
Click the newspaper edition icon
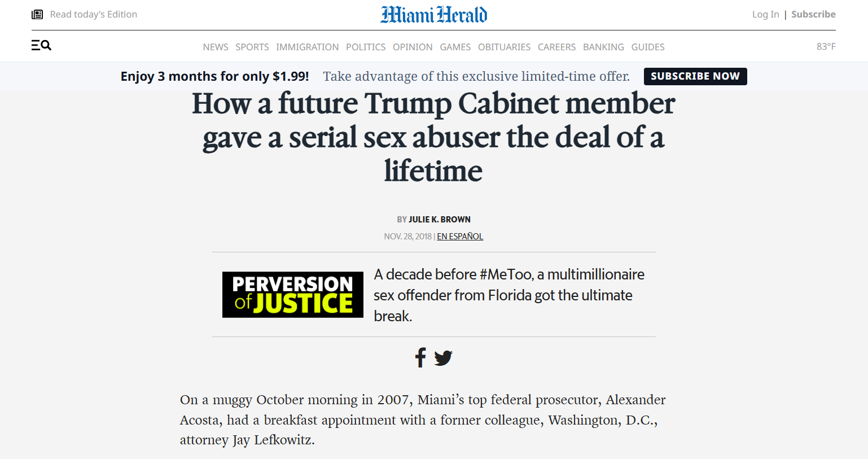click(37, 14)
